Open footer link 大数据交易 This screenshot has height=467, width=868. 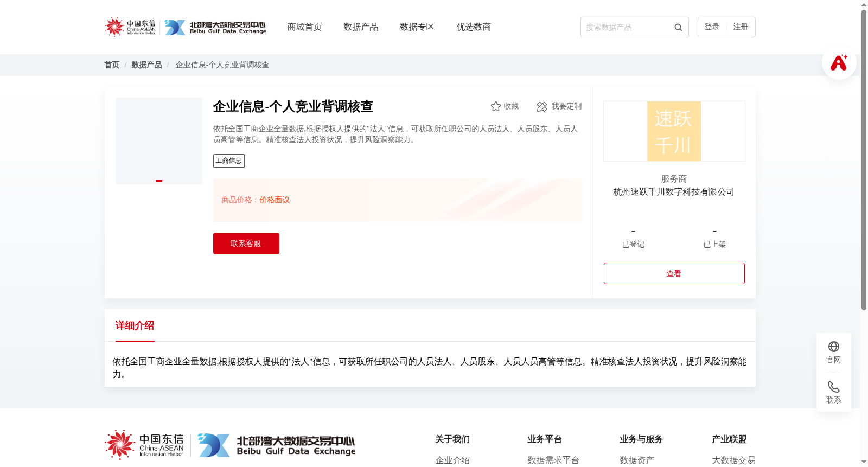733,460
